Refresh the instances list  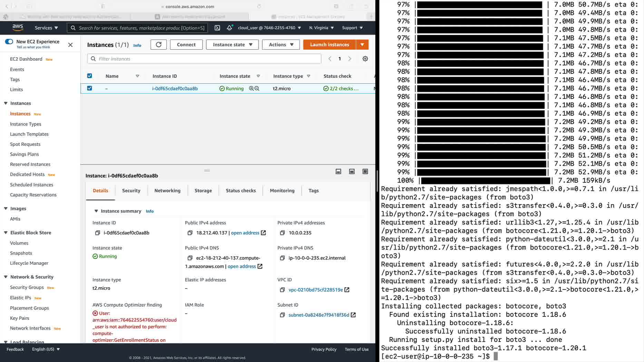point(158,44)
